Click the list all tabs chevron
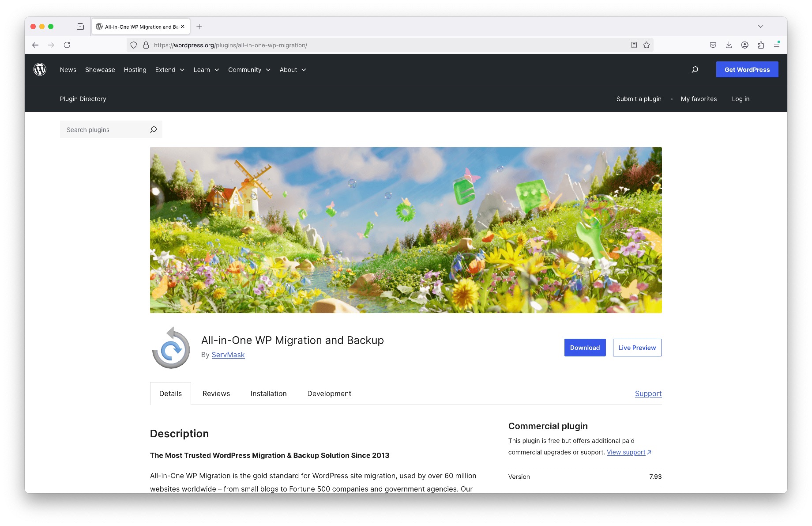This screenshot has height=526, width=812. click(760, 26)
